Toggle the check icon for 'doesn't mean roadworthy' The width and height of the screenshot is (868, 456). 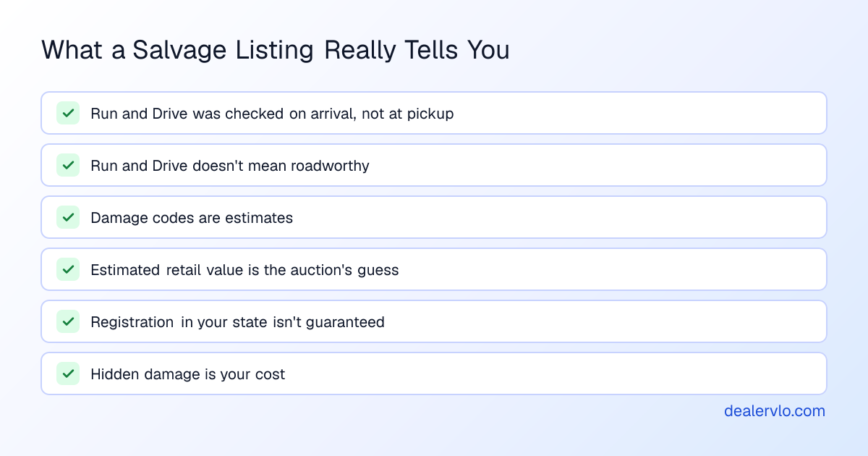68,165
